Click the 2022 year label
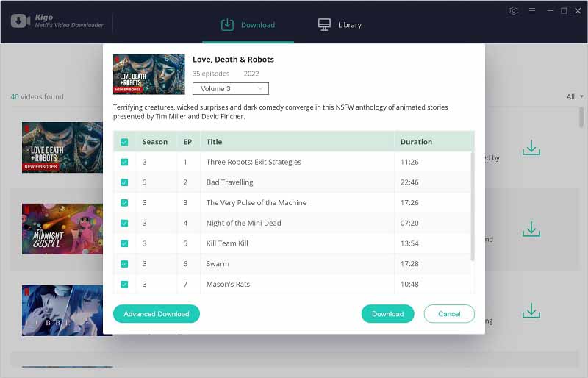The image size is (588, 378). [251, 74]
